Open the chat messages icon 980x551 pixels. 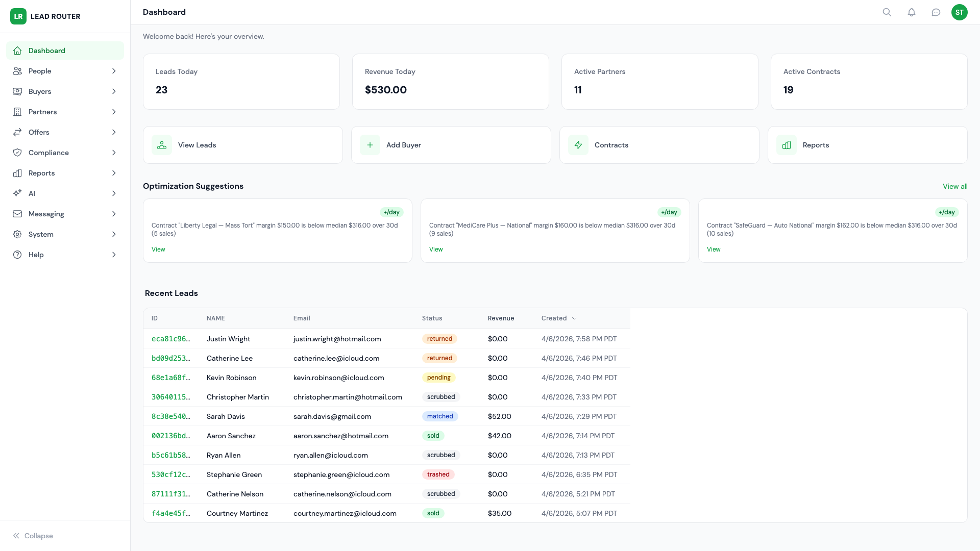tap(937, 12)
